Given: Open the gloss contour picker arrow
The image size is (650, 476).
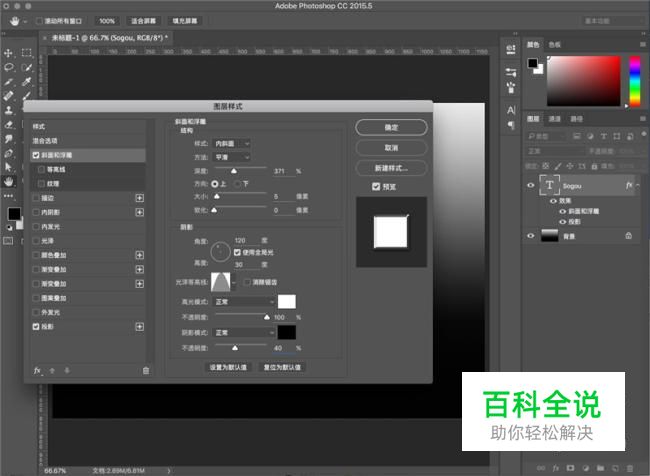Looking at the screenshot, I should pos(234,282).
